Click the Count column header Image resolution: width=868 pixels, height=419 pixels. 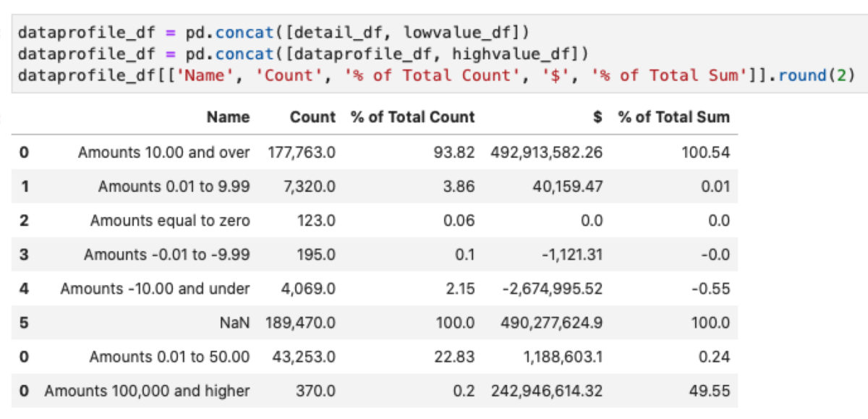(312, 117)
